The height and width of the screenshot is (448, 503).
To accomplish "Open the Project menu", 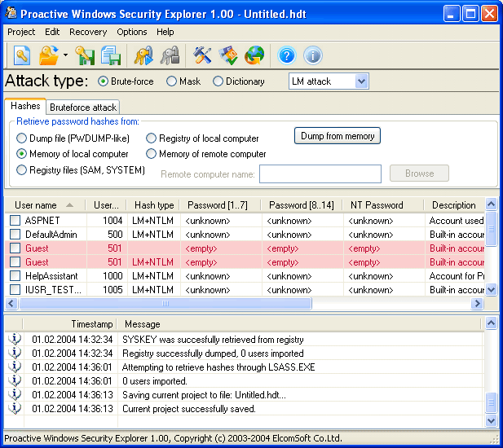I will 21,32.
